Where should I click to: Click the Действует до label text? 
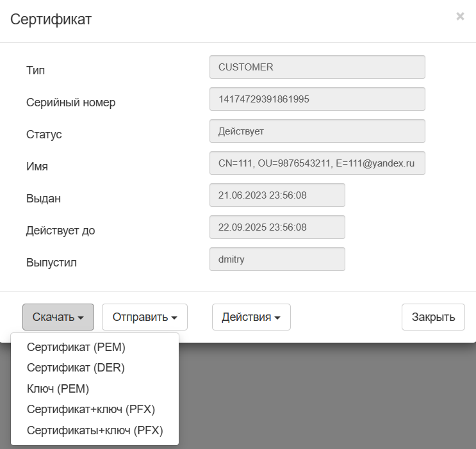click(x=60, y=231)
